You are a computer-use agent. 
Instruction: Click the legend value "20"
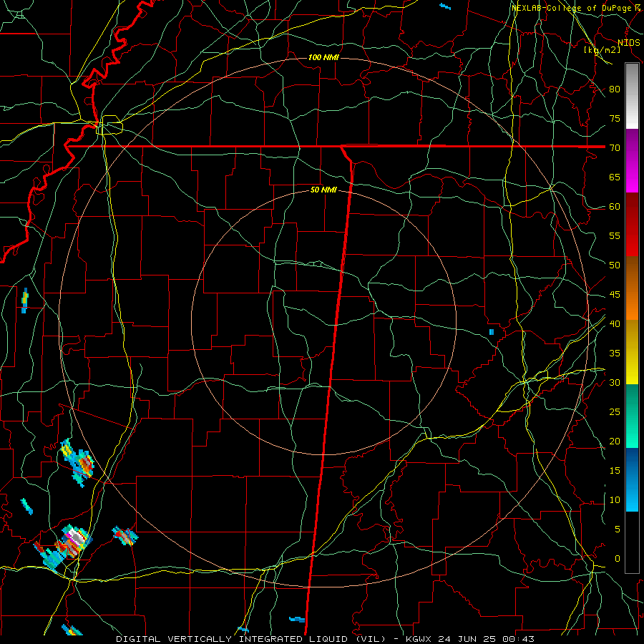[x=615, y=441]
